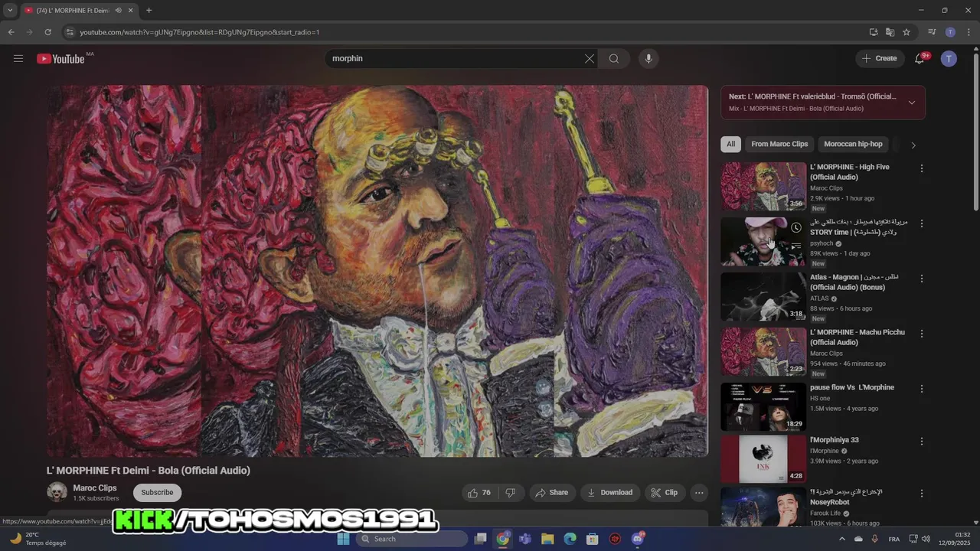Open the l'Morphiniya 33 thumbnail

click(x=763, y=459)
